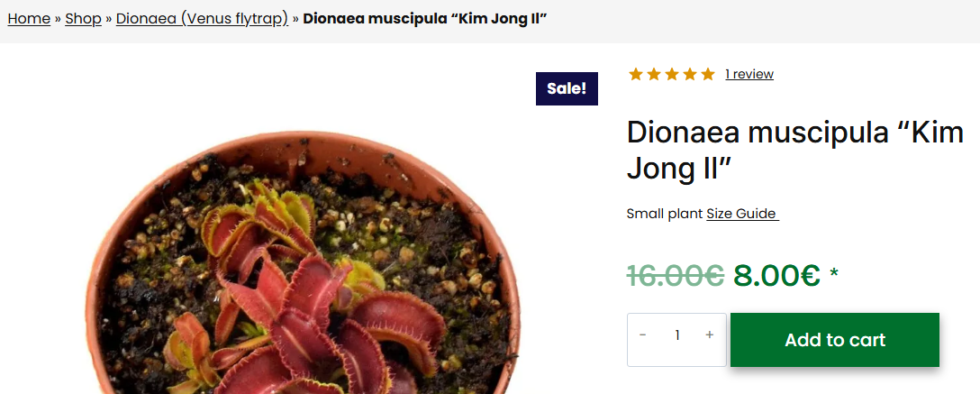Click the Sale! badge on product image

point(567,88)
